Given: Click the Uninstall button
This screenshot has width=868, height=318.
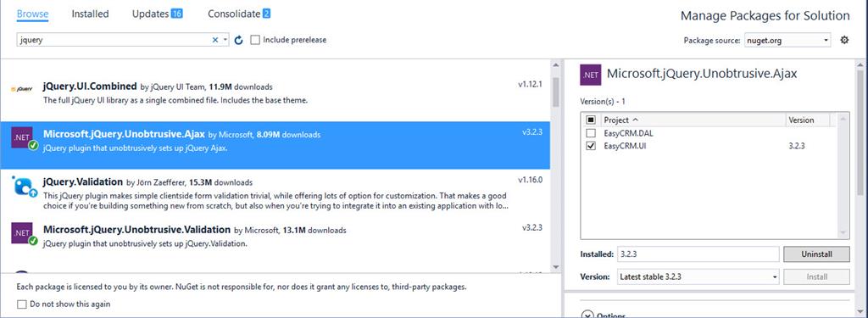Looking at the screenshot, I should [x=816, y=254].
